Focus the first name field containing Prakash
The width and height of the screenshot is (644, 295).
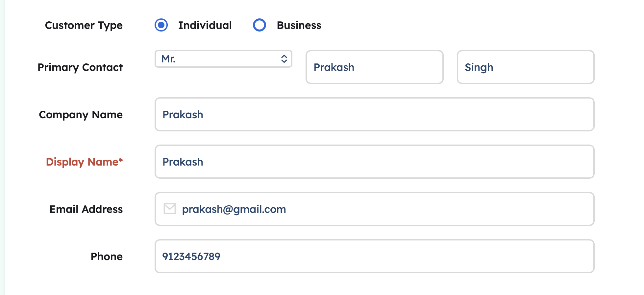pos(374,67)
